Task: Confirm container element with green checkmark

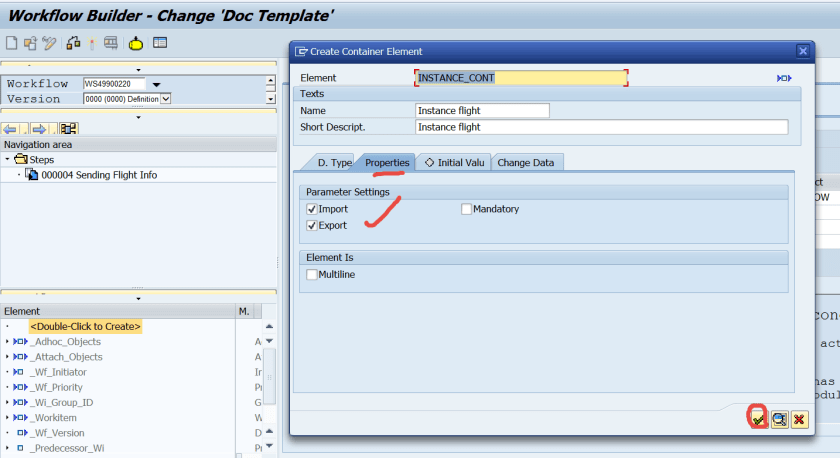Action: tap(758, 419)
